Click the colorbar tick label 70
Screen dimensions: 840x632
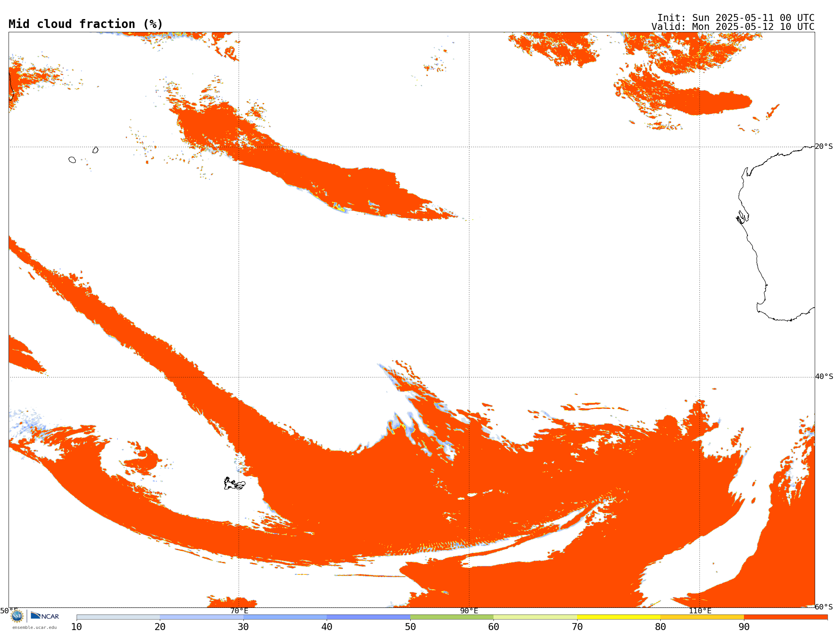pos(577,627)
